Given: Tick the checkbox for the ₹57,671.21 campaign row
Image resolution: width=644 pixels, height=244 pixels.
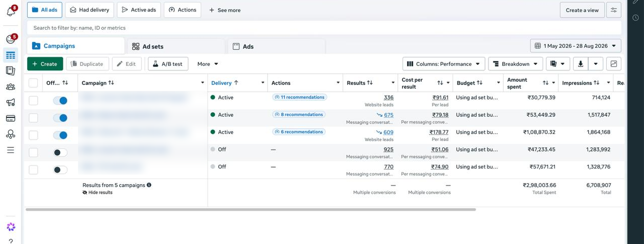Looking at the screenshot, I should coord(33,170).
